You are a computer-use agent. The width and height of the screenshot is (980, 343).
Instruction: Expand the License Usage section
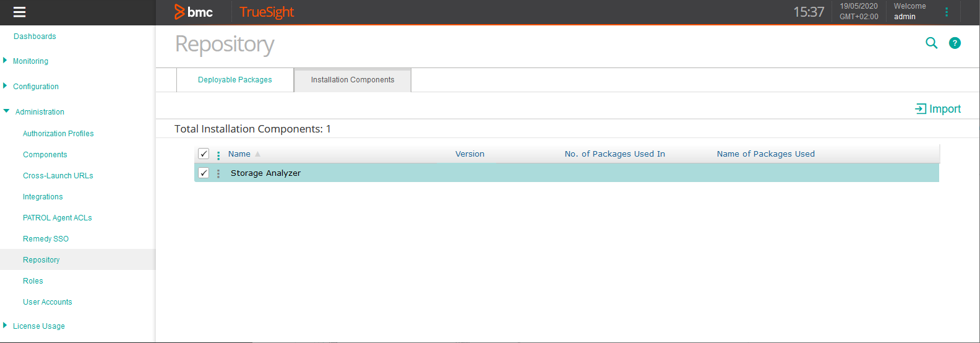6,326
